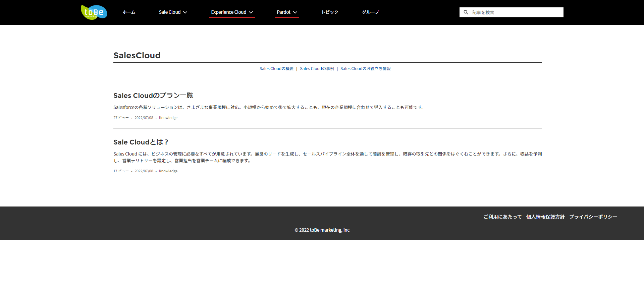644x295 pixels.
Task: Open the Sale Cloud navigation menu
Action: 173,12
